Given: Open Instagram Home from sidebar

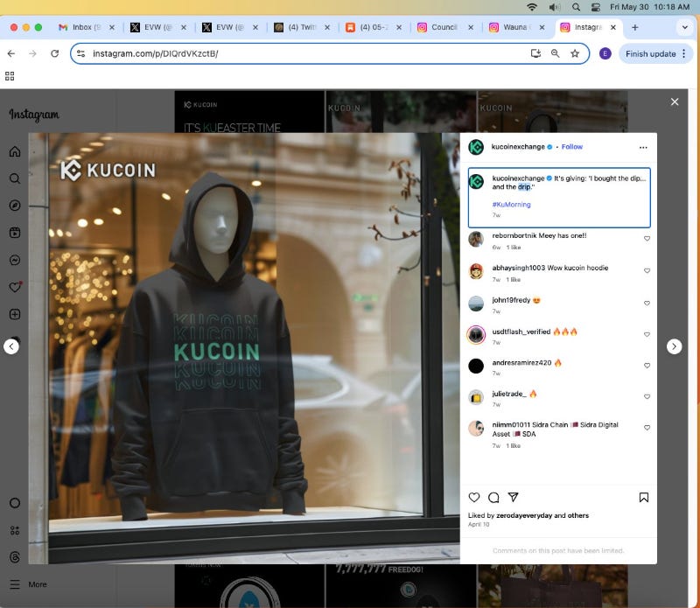Looking at the screenshot, I should (x=15, y=151).
